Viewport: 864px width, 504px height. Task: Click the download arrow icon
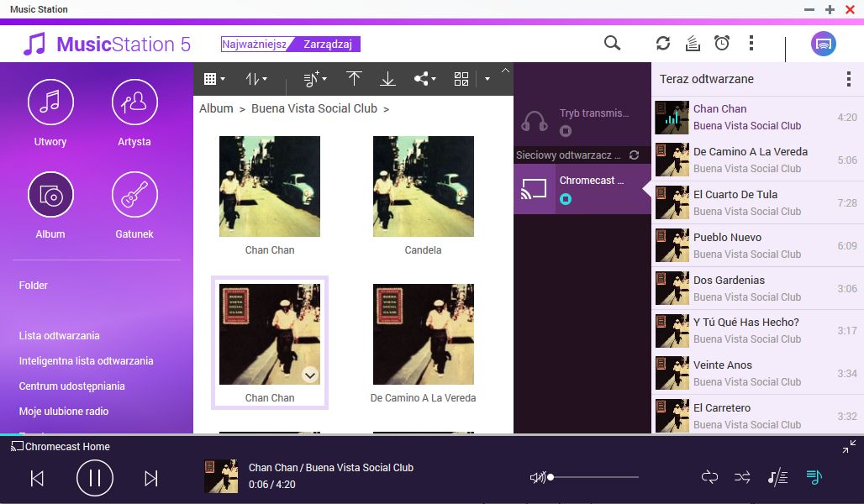[388, 79]
